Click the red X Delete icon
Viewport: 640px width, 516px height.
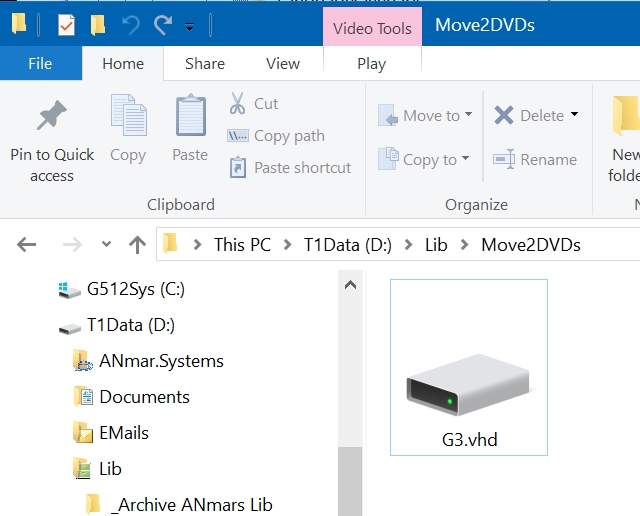(504, 116)
